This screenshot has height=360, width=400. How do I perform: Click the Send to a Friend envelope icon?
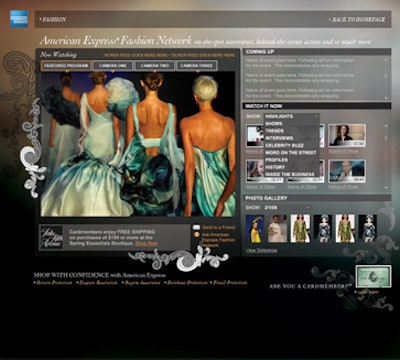point(197,227)
